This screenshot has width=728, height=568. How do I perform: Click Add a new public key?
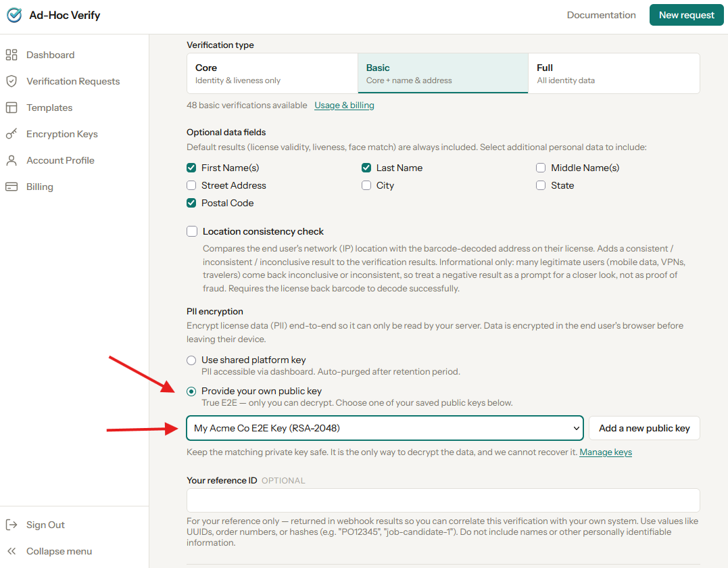point(644,428)
